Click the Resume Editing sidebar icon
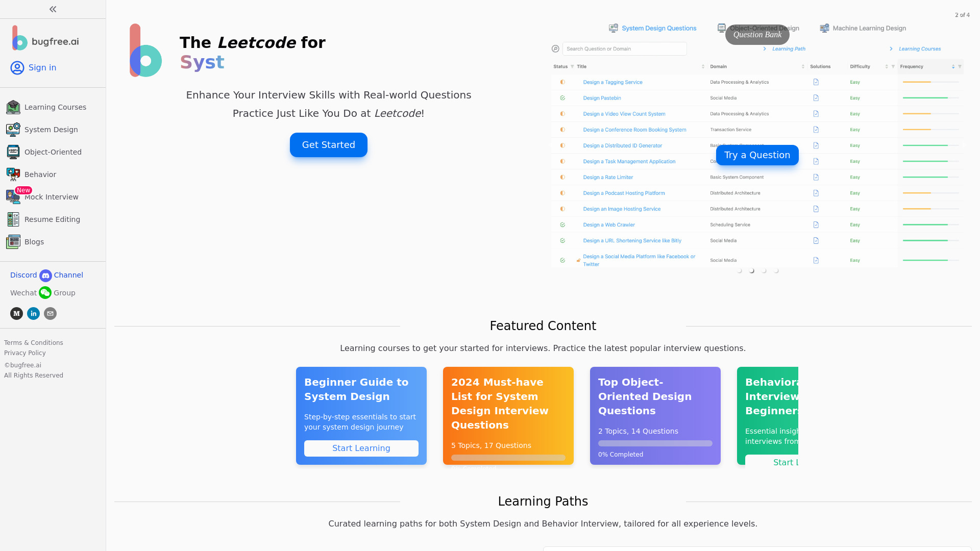 click(13, 219)
